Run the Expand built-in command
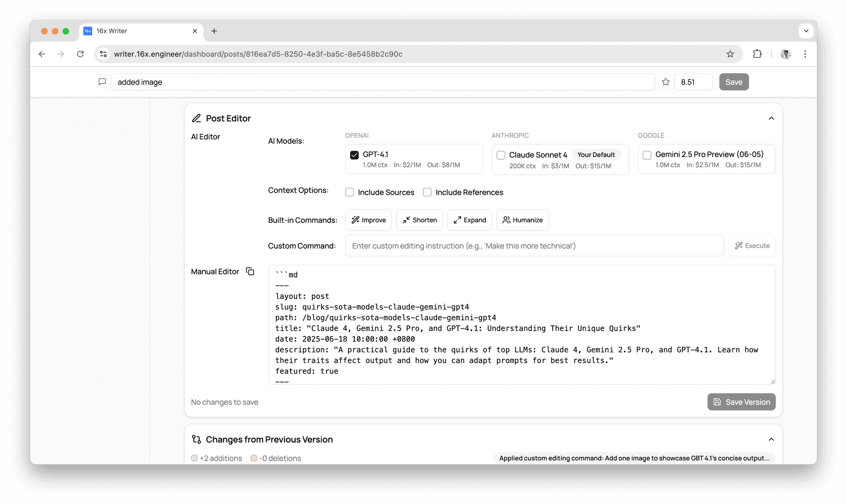 point(469,220)
